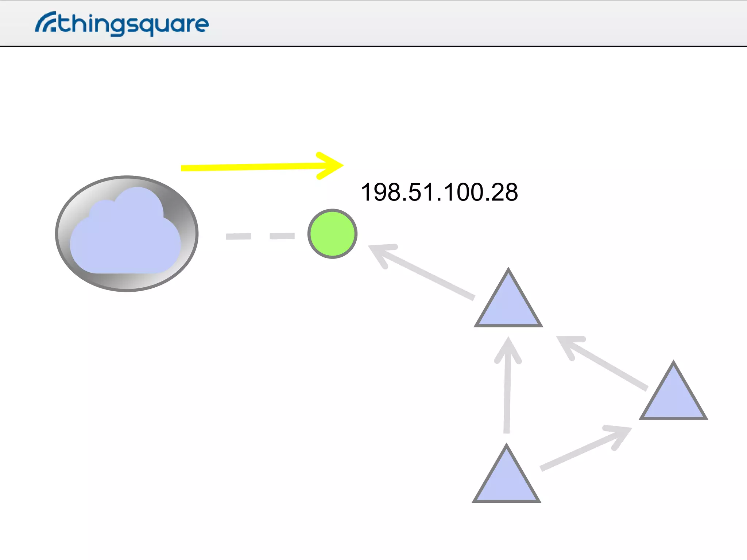This screenshot has height=560, width=747.
Task: Click the thingsquare logo text
Action: click(133, 24)
